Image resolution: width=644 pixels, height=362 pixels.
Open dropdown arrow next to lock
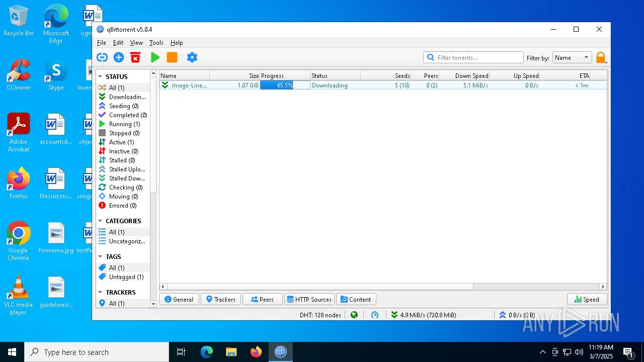pos(606,62)
